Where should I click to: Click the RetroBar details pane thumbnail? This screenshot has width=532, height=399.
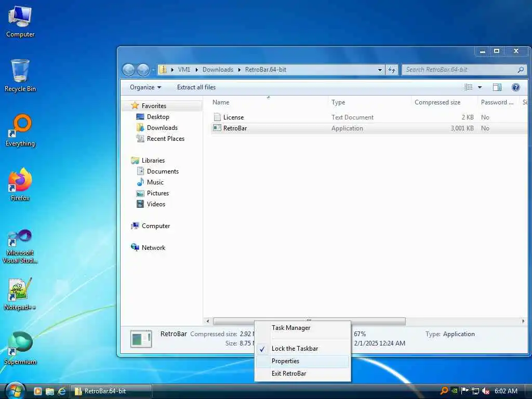pos(141,339)
